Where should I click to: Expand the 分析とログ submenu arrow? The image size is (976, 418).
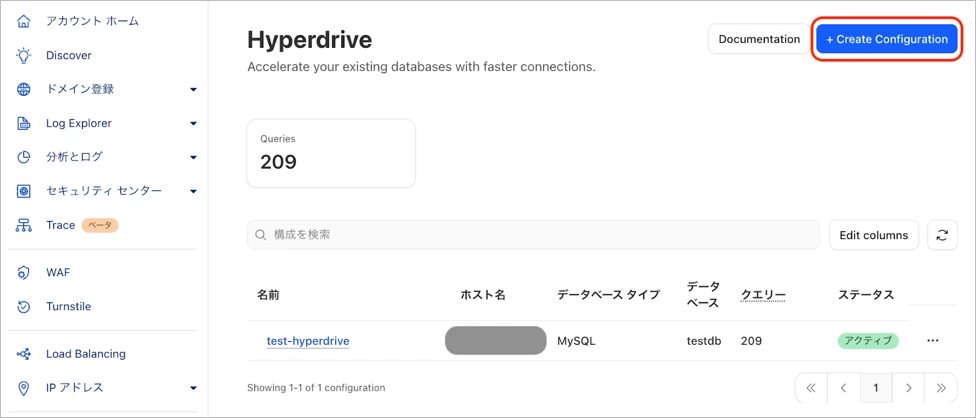click(x=193, y=158)
